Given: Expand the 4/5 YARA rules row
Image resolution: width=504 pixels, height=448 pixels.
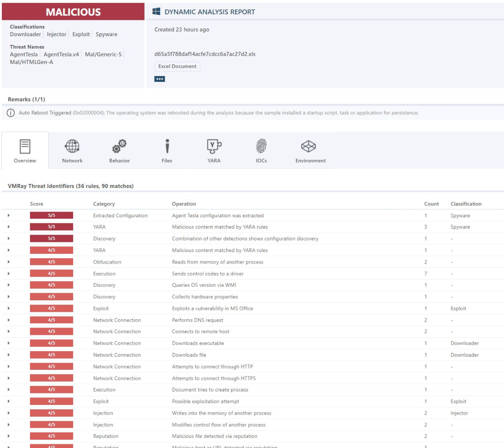Looking at the screenshot, I should 9,250.
